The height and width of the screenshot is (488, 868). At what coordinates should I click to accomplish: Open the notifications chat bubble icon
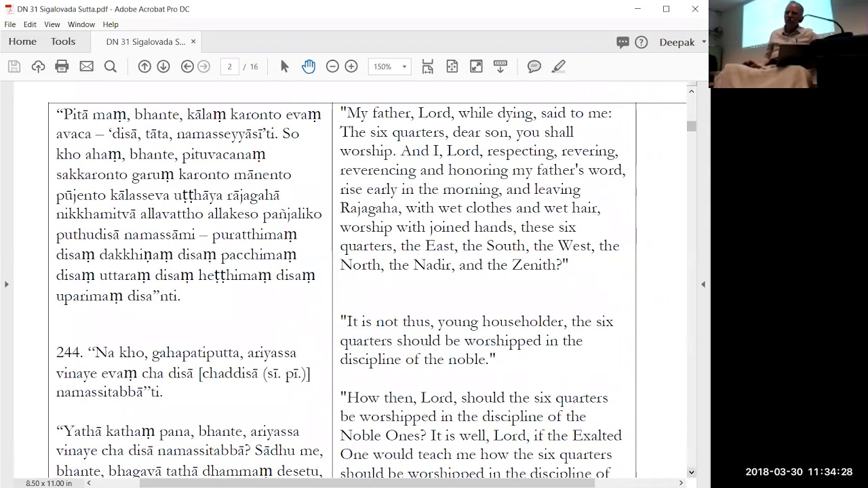point(623,42)
